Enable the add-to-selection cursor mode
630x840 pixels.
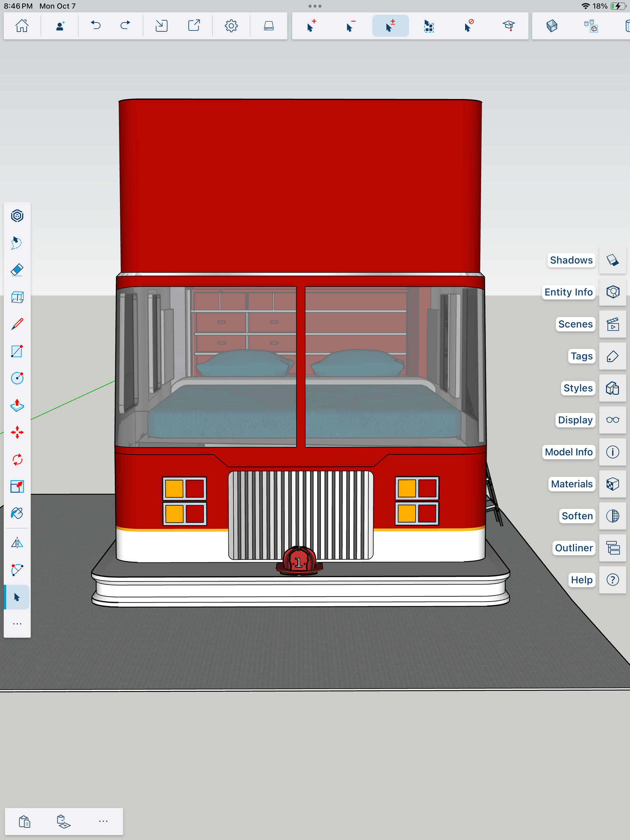pyautogui.click(x=311, y=26)
